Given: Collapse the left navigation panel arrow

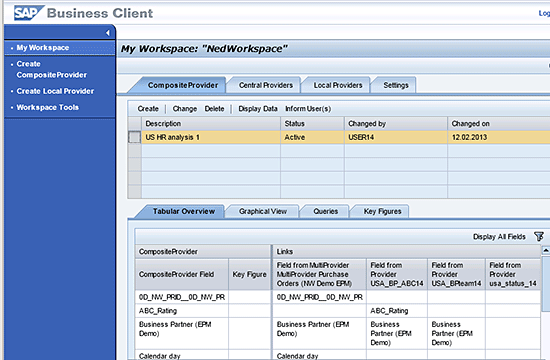Looking at the screenshot, I should click(108, 33).
